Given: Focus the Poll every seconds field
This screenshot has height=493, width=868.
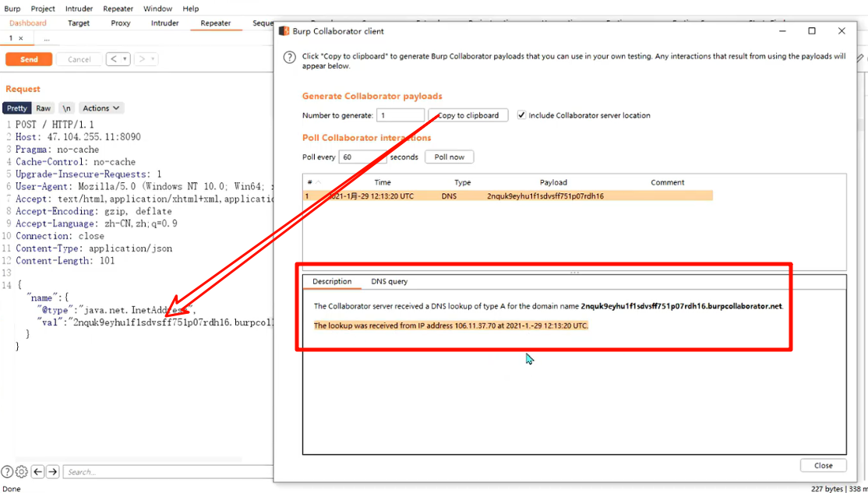Looking at the screenshot, I should pyautogui.click(x=362, y=157).
